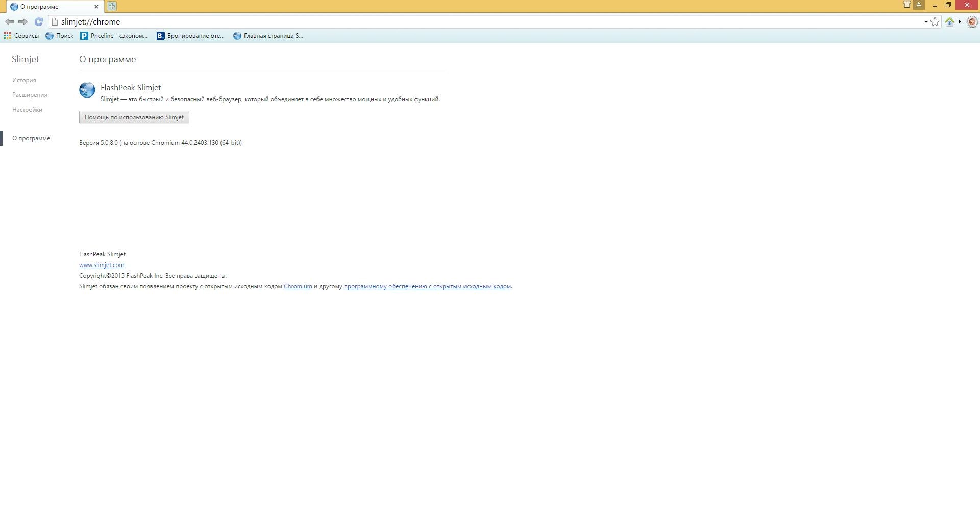This screenshot has width=980, height=531.
Task: Expand the toolbar overflow arrow next to home
Action: [x=960, y=21]
